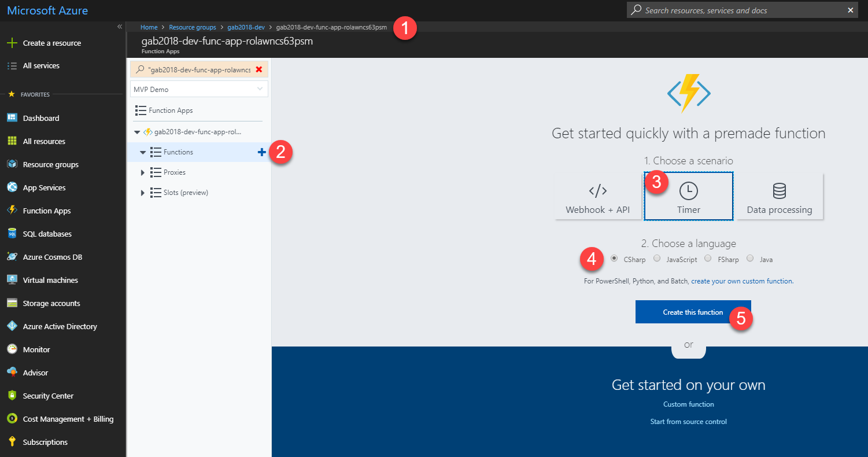Image resolution: width=868 pixels, height=457 pixels.
Task: Click the Microsoft Azure logo text
Action: [x=47, y=10]
